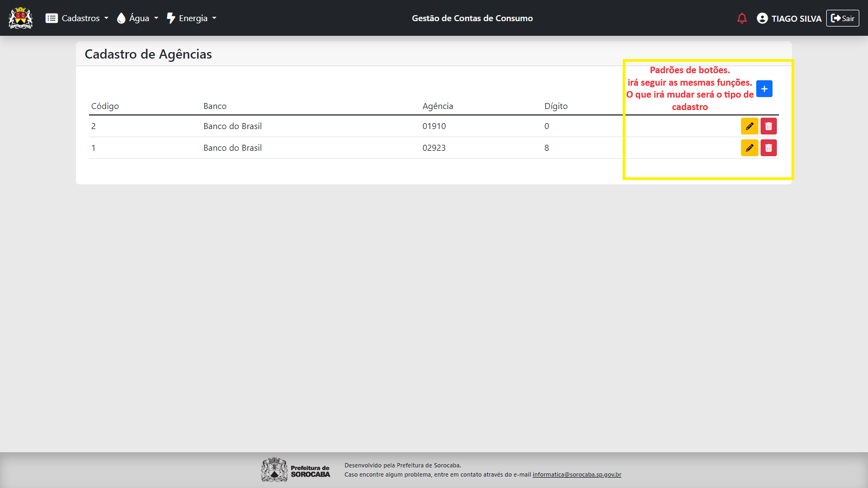
Task: Open the informatica@sorocaba.sp.gov.br email link
Action: point(577,474)
